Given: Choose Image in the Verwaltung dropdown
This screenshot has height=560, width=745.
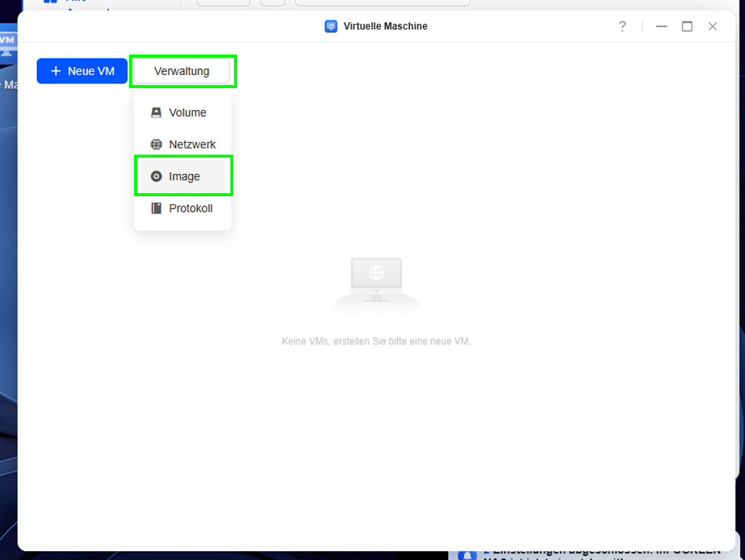Looking at the screenshot, I should [x=184, y=176].
